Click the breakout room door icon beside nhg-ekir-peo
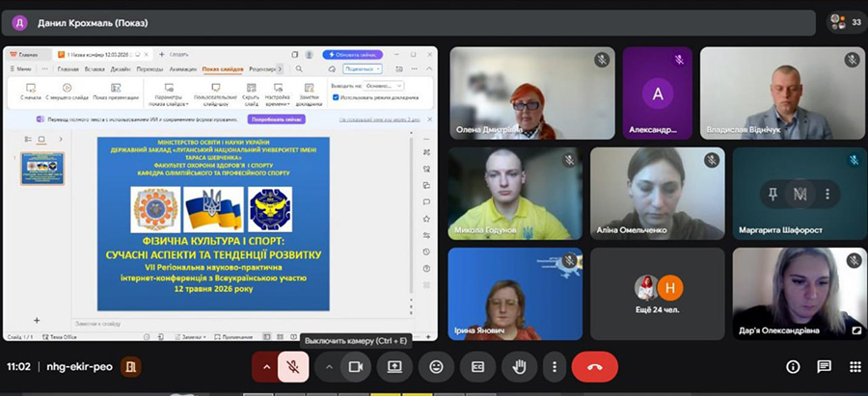The height and width of the screenshot is (396, 868). (x=131, y=367)
